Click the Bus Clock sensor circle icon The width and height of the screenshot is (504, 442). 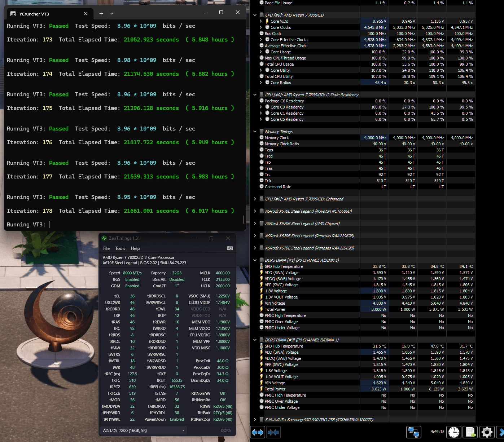click(262, 34)
